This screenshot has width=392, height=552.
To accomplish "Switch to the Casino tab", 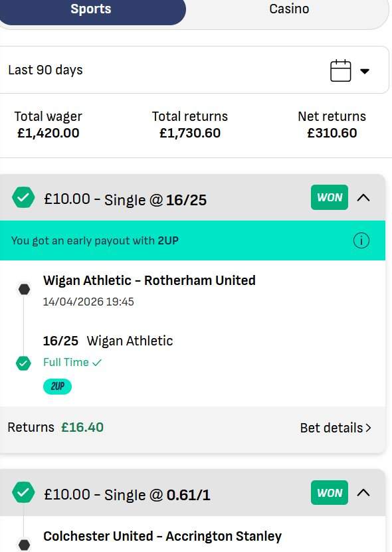I will [289, 9].
